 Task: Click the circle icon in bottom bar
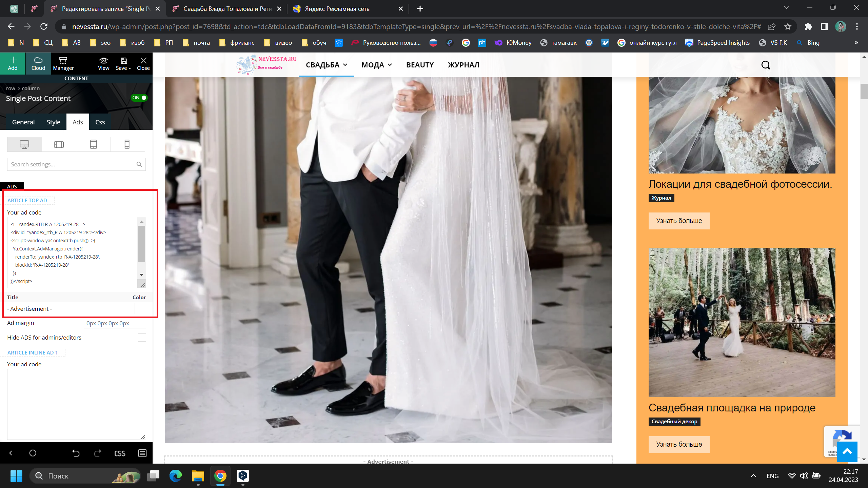click(x=33, y=453)
